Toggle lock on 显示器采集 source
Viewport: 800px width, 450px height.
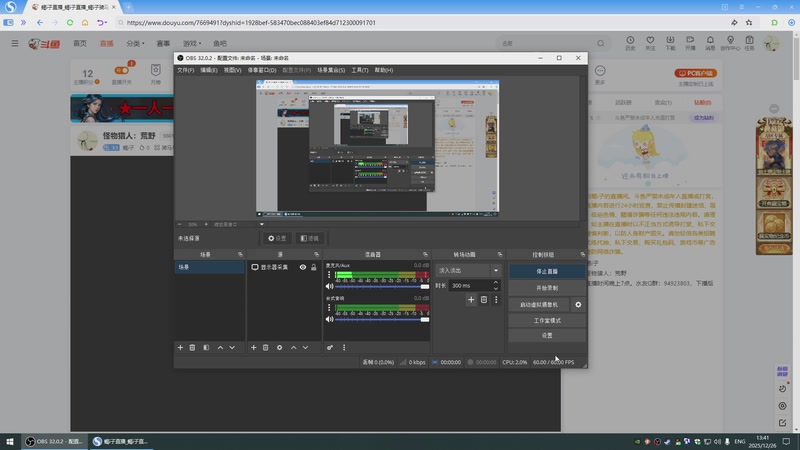314,268
